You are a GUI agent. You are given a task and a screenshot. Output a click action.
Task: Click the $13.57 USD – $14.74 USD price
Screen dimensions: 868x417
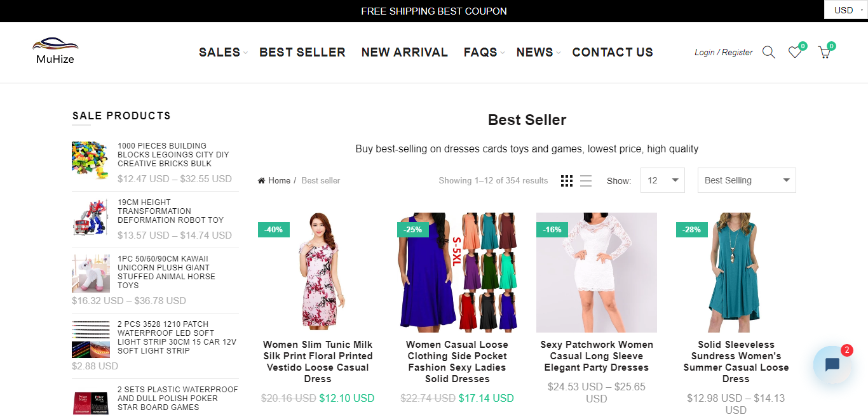coord(175,235)
